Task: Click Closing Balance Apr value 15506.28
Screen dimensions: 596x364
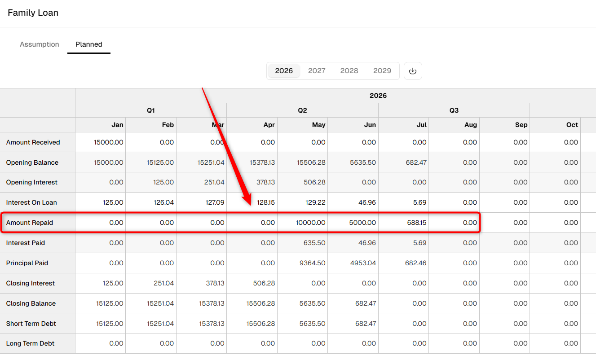Action: click(261, 303)
